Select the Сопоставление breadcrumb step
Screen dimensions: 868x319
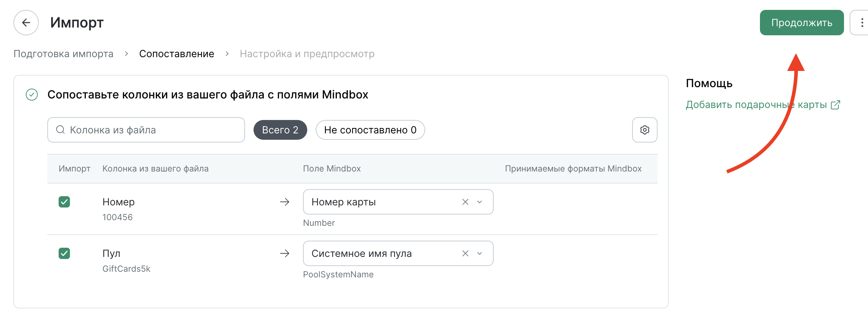[177, 54]
